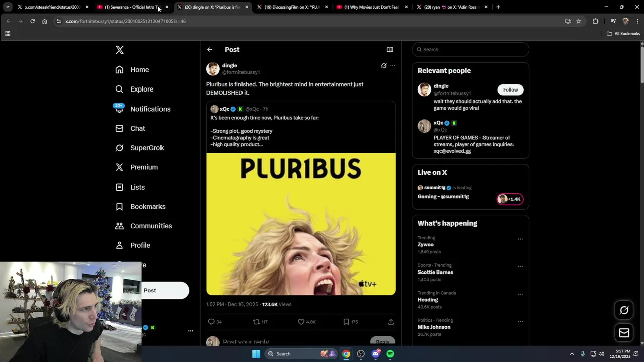Viewport: 644px width, 362px height.
Task: Open the floating messages button
Action: click(624, 333)
